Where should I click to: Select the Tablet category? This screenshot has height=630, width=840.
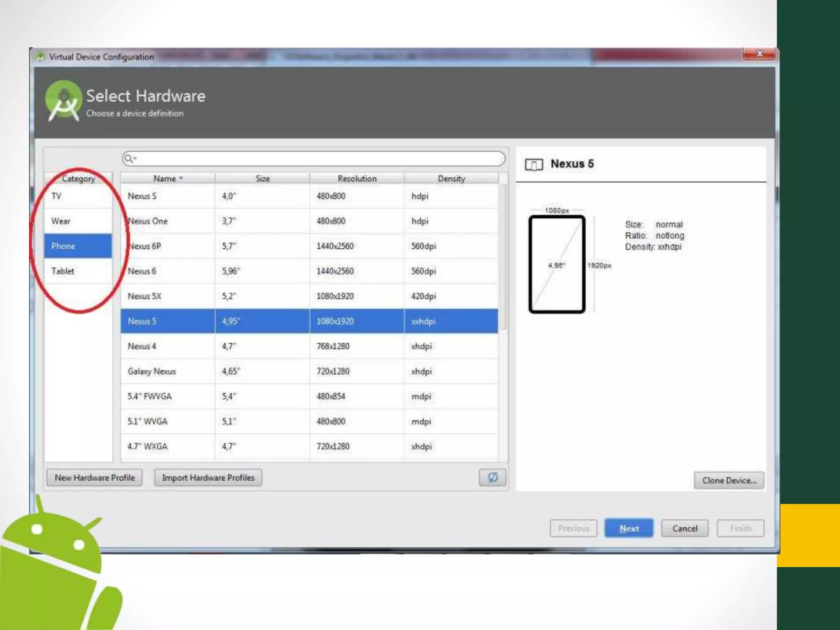[78, 271]
